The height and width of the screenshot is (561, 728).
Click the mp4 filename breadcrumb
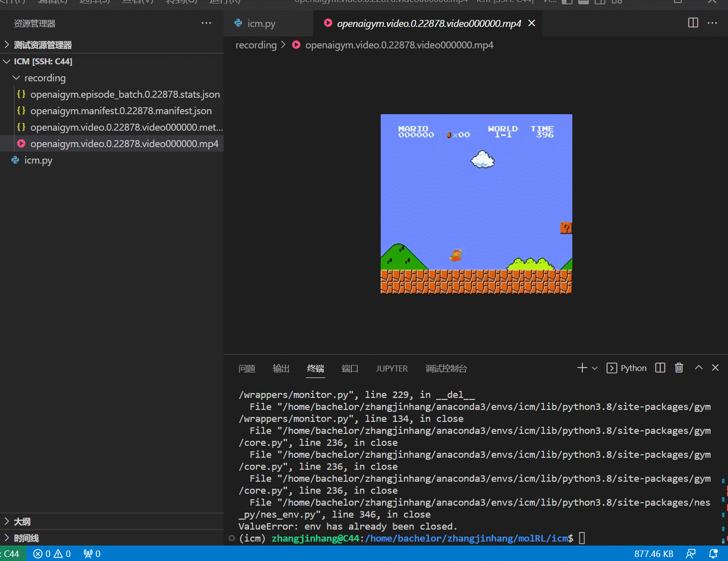399,45
